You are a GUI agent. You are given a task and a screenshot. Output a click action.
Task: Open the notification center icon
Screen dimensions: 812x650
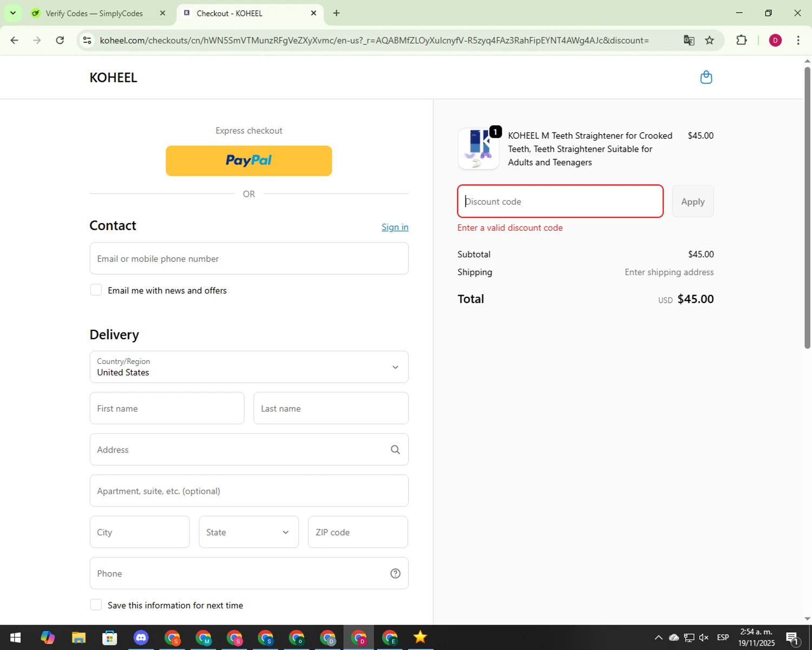point(793,638)
